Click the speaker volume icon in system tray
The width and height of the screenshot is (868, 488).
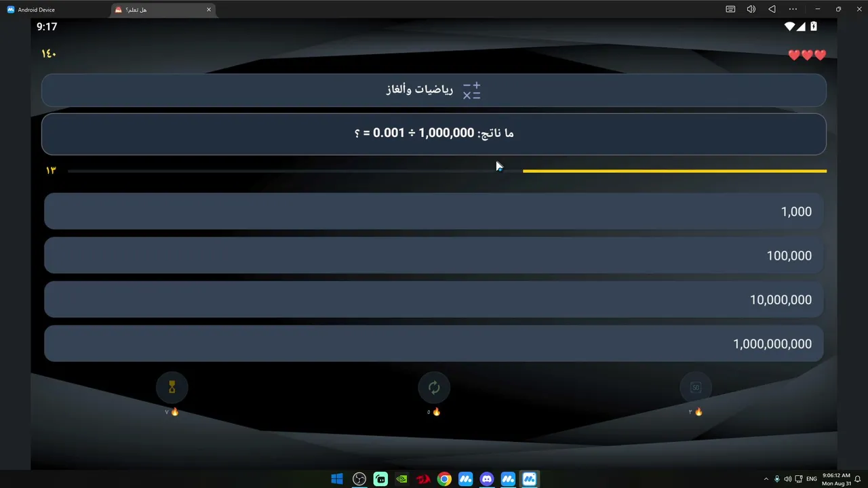click(x=788, y=479)
